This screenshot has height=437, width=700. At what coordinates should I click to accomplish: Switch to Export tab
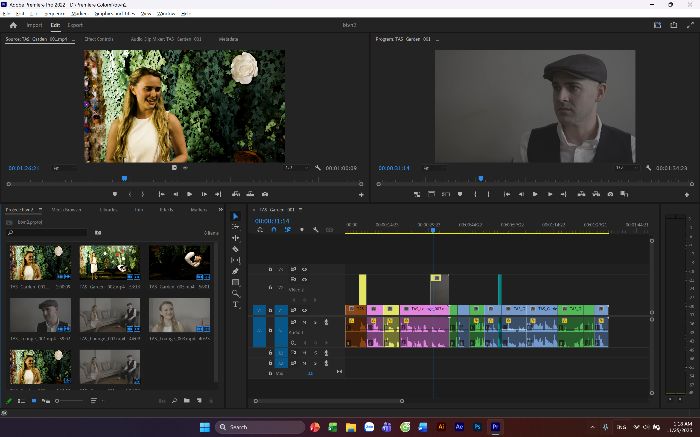coord(75,25)
